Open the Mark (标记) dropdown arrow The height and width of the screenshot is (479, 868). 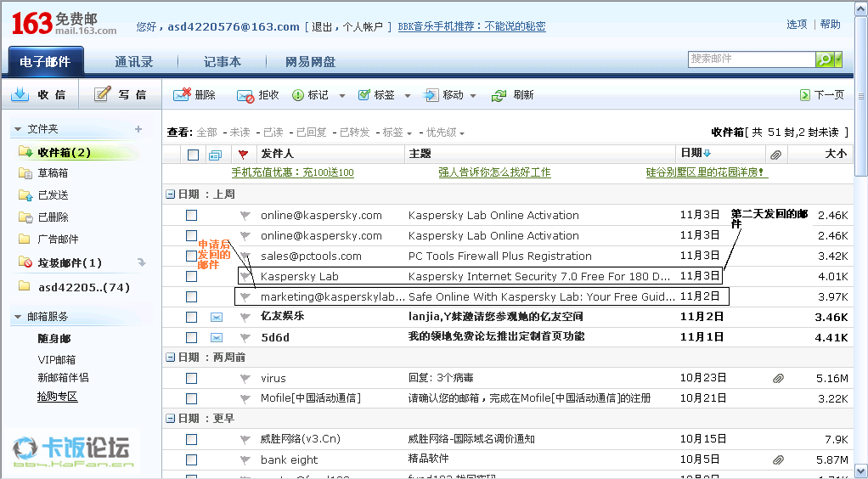pyautogui.click(x=342, y=96)
